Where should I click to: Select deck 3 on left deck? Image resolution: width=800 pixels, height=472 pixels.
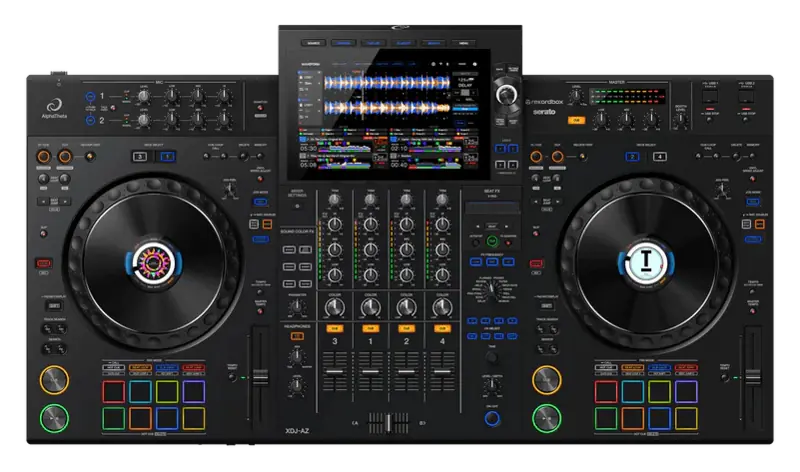click(x=140, y=157)
